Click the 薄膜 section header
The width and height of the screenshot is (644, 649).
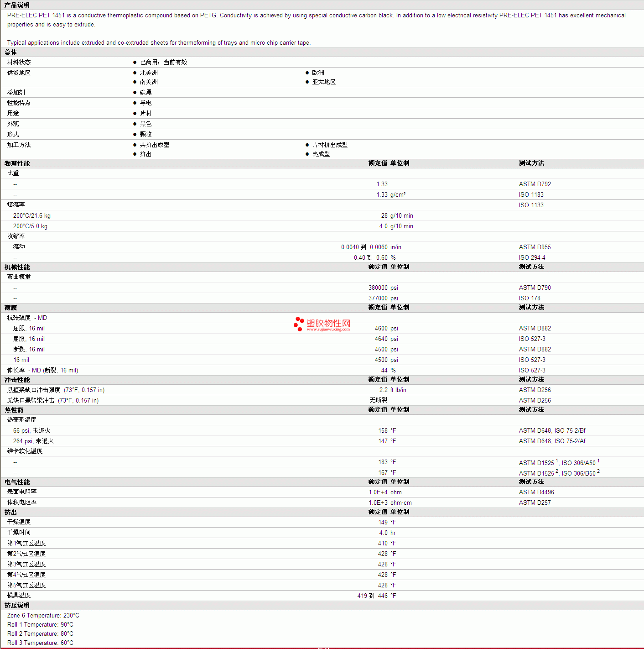point(10,308)
